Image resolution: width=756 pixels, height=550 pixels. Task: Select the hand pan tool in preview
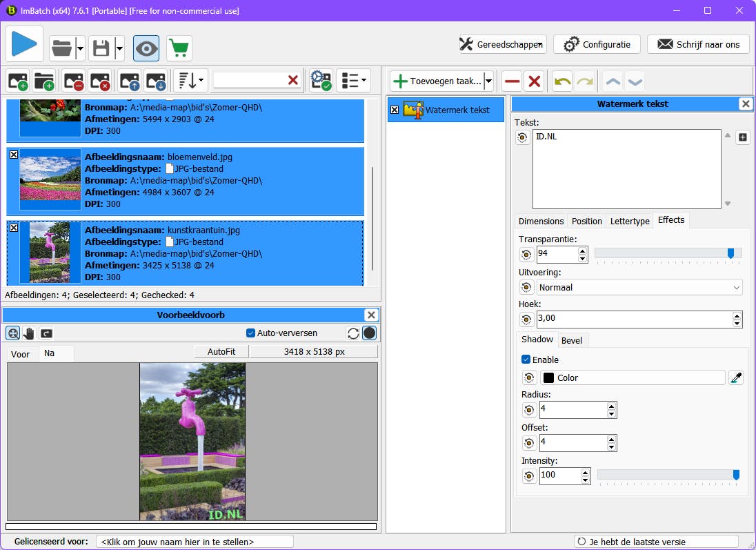coord(29,333)
